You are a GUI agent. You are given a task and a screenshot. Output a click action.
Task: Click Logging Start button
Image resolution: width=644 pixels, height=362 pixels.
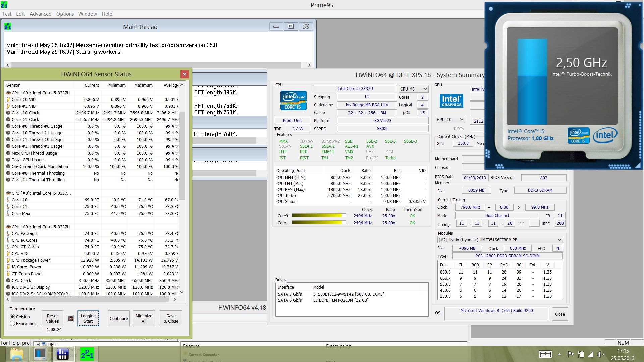[88, 318]
